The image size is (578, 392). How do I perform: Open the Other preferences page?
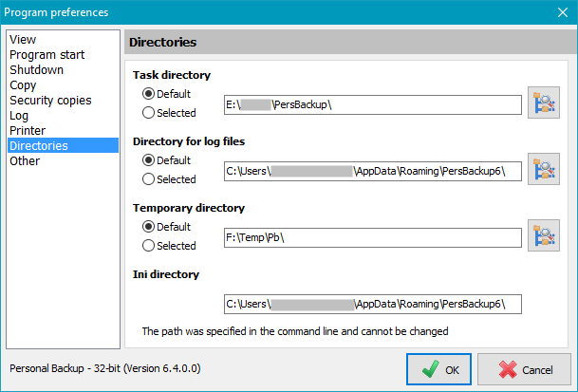[63, 160]
